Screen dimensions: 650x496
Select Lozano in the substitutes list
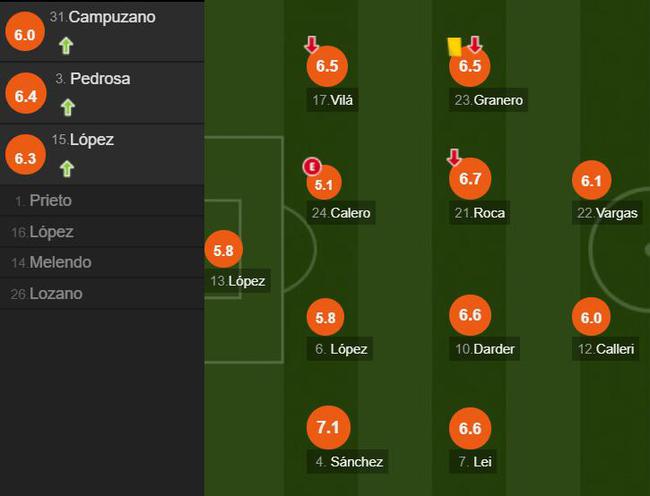tap(52, 293)
